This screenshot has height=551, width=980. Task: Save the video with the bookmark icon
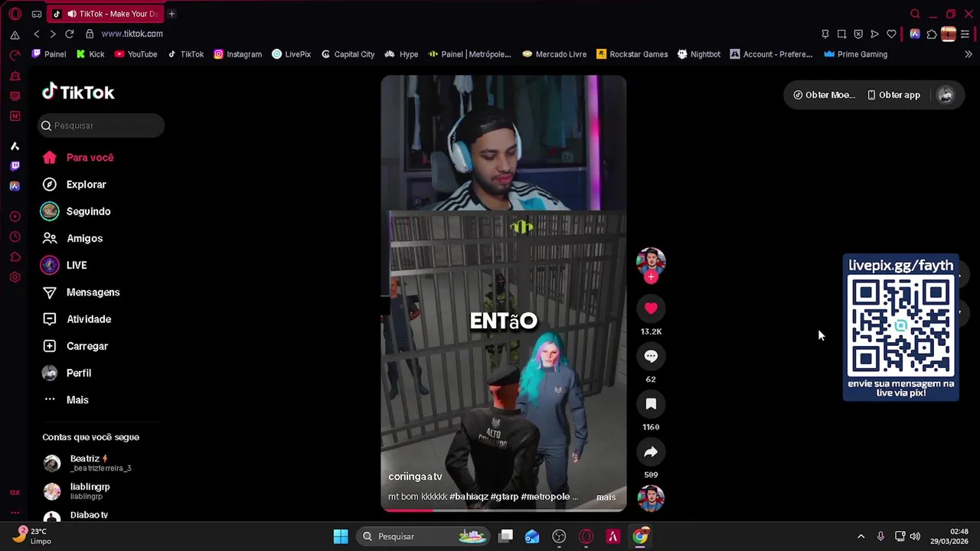pyautogui.click(x=651, y=403)
